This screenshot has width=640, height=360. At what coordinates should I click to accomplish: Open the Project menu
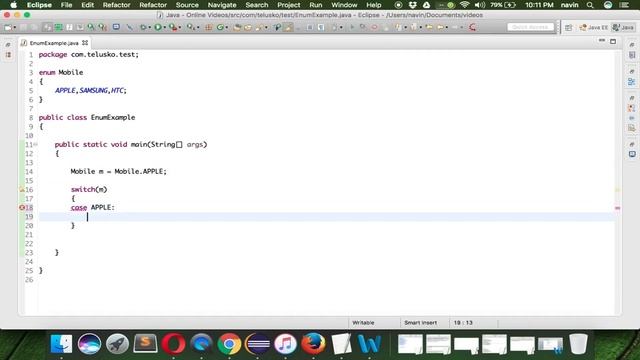(289, 5)
